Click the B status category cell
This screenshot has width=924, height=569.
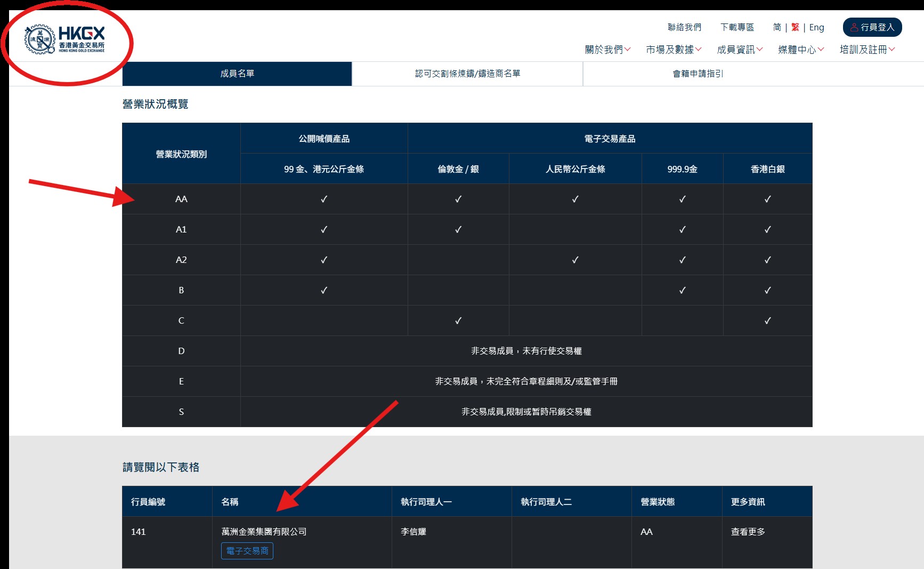pos(181,290)
